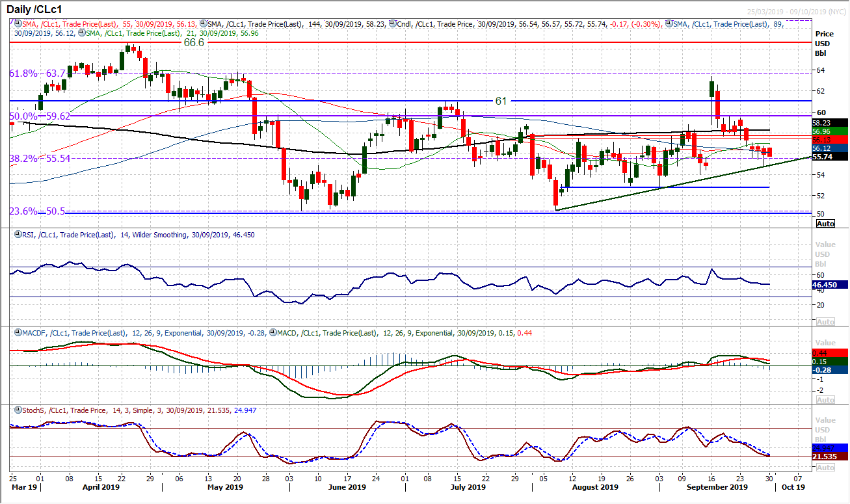Click July 2019 on the time axis
Image resolution: width=850 pixels, height=504 pixels.
click(x=467, y=486)
